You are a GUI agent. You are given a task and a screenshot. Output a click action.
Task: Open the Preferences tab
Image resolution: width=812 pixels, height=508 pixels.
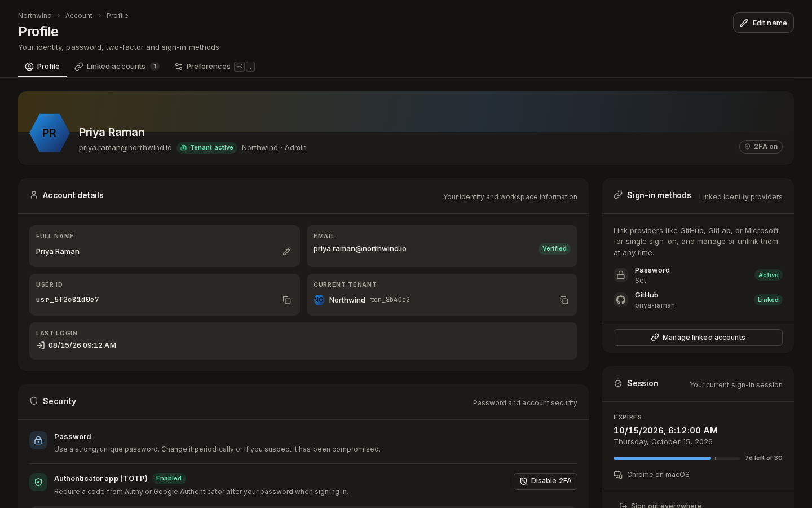215,67
